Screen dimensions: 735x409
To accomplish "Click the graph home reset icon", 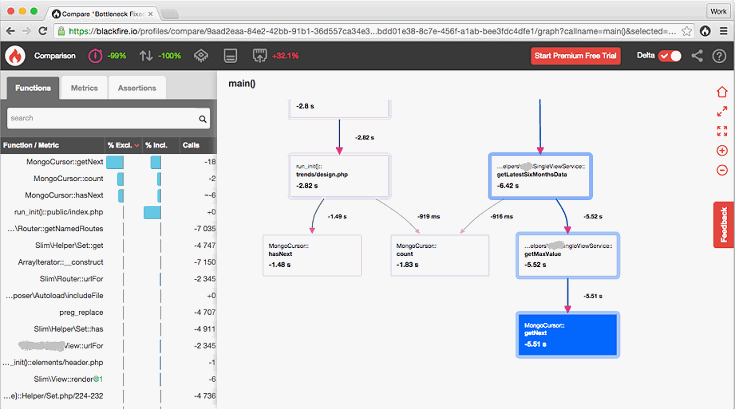I will coord(722,91).
